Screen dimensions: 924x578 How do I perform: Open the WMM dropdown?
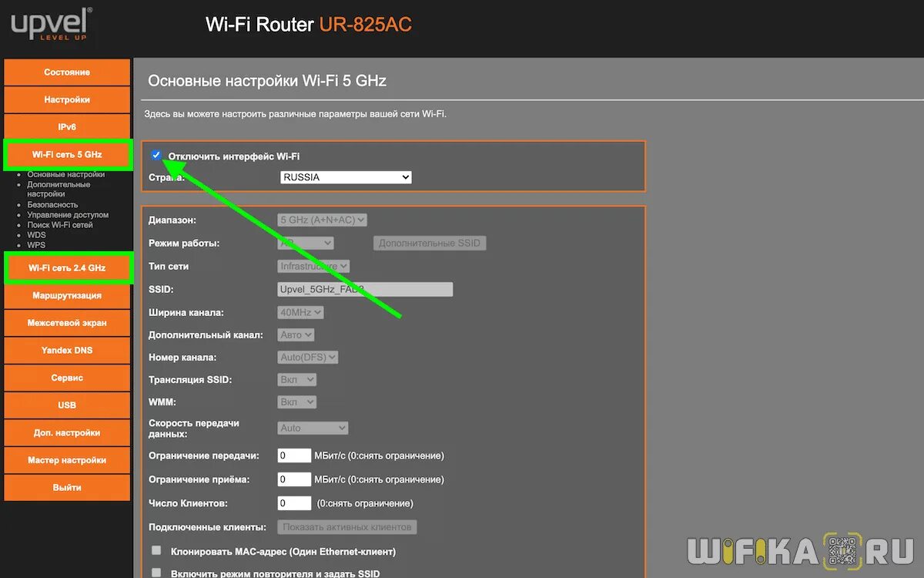click(297, 402)
